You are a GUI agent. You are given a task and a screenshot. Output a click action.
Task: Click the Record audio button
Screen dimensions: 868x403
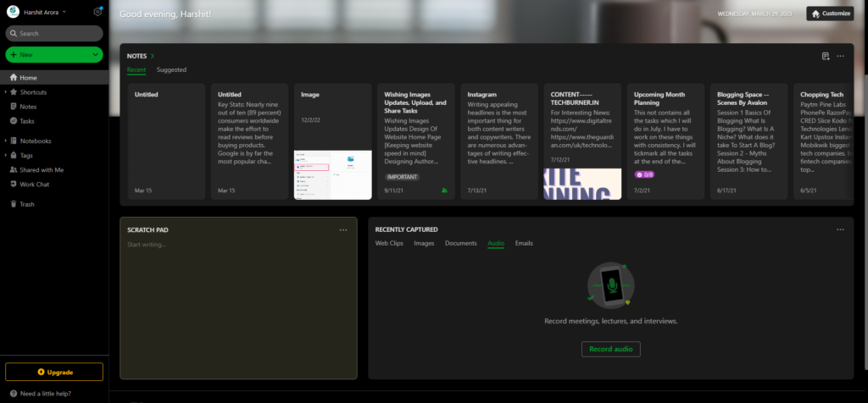[x=610, y=349]
